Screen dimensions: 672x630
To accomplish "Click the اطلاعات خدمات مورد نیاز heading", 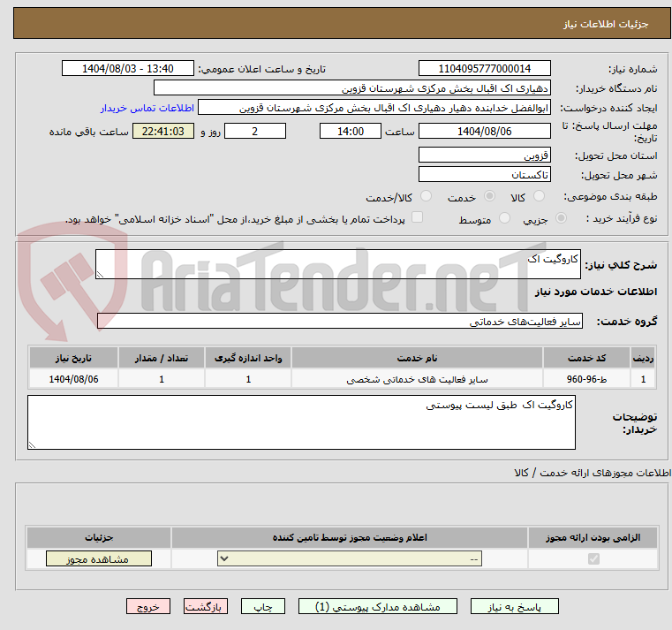I will coord(596,292).
